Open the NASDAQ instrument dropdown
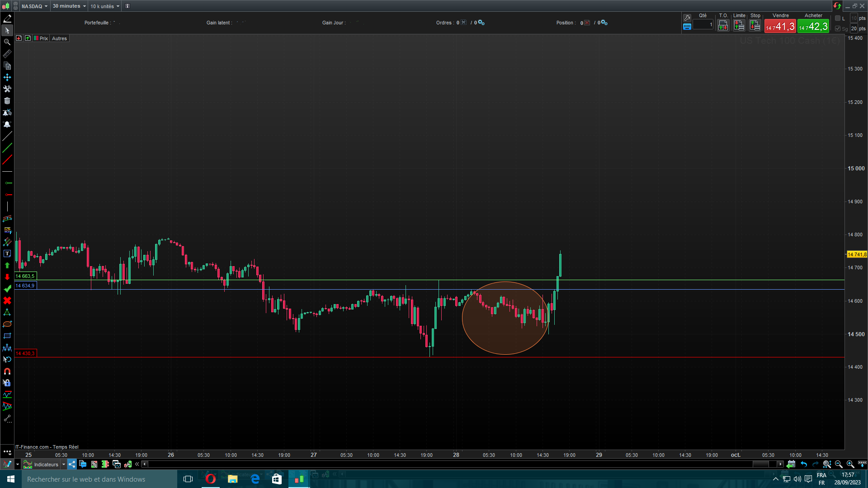Viewport: 868px width, 488px height. (34, 6)
